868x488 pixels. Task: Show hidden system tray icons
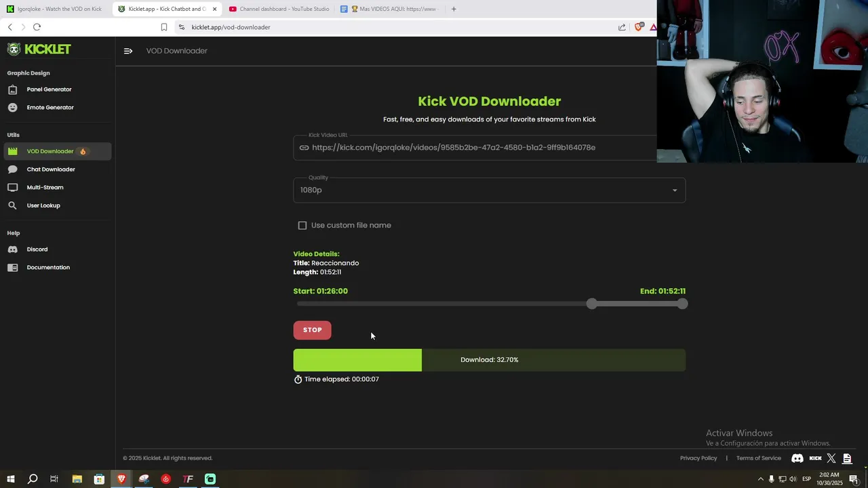[760, 479]
